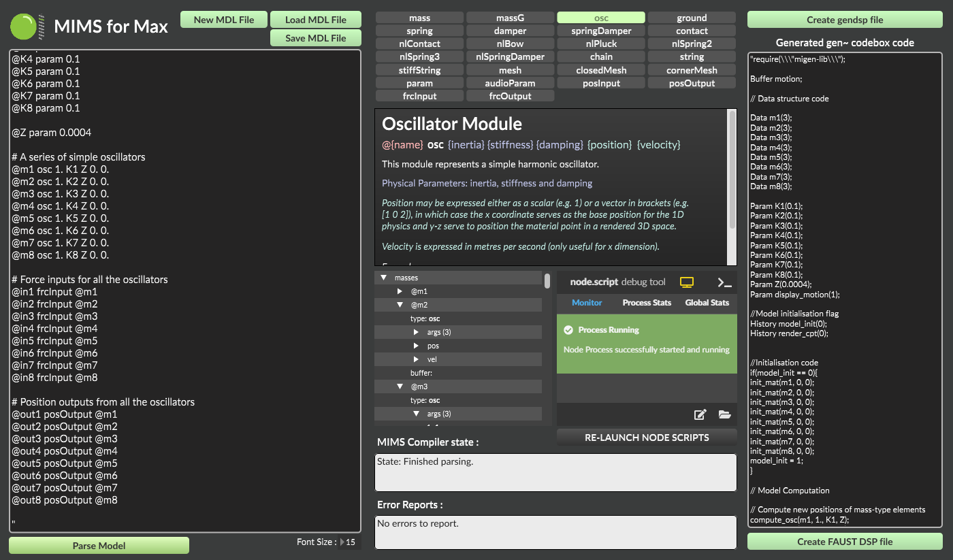Screen dimensions: 953x560
Task: Click '@out8 posOutput @m8' line in editor
Action: tap(65, 500)
